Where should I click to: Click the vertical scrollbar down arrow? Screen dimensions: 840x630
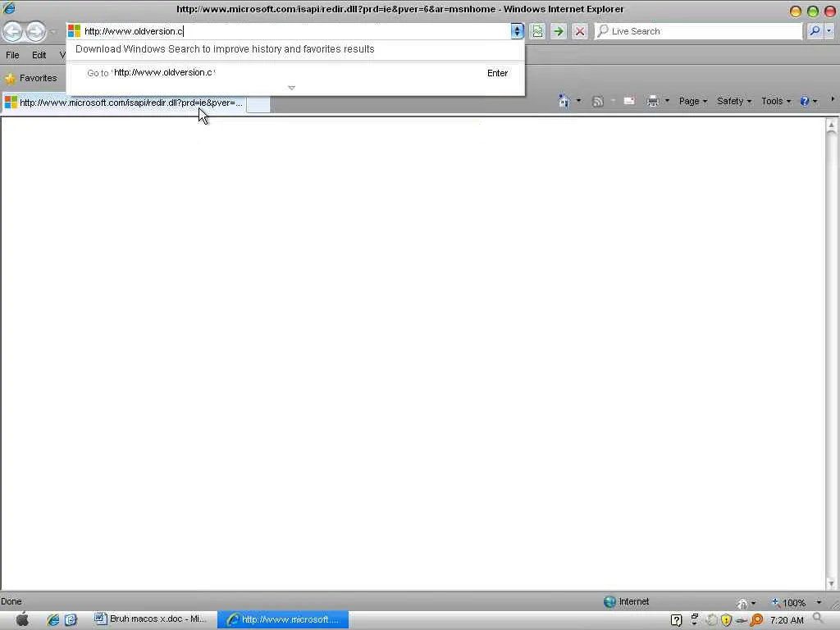click(x=832, y=583)
